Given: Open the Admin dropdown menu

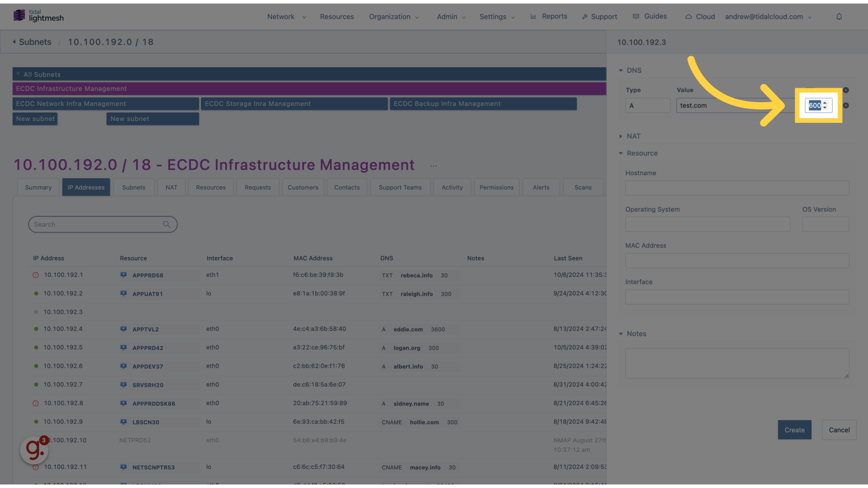Looking at the screenshot, I should point(451,17).
